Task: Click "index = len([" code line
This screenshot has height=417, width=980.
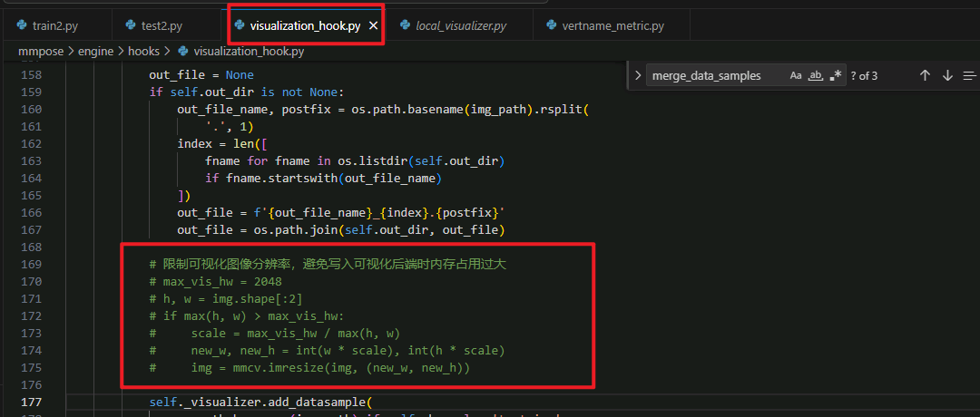Action: coord(223,143)
